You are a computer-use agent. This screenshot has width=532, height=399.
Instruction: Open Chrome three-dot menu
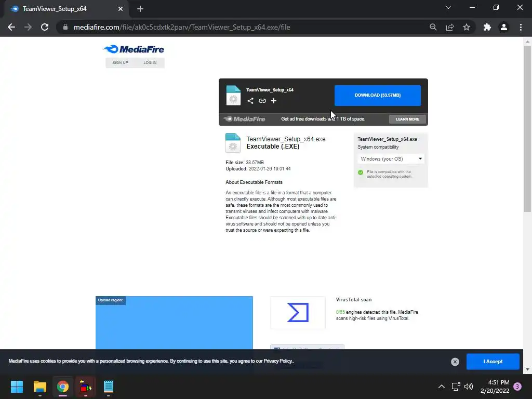pyautogui.click(x=521, y=27)
